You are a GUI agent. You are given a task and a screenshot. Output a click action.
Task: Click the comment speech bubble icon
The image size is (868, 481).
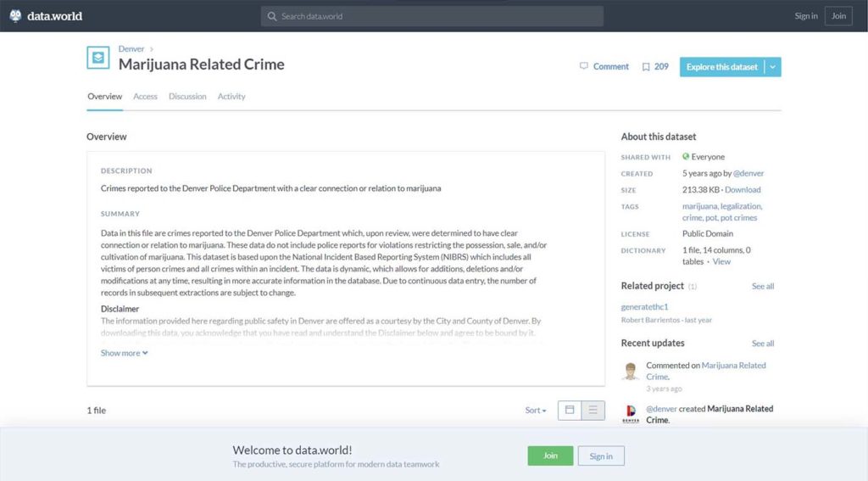(x=583, y=66)
